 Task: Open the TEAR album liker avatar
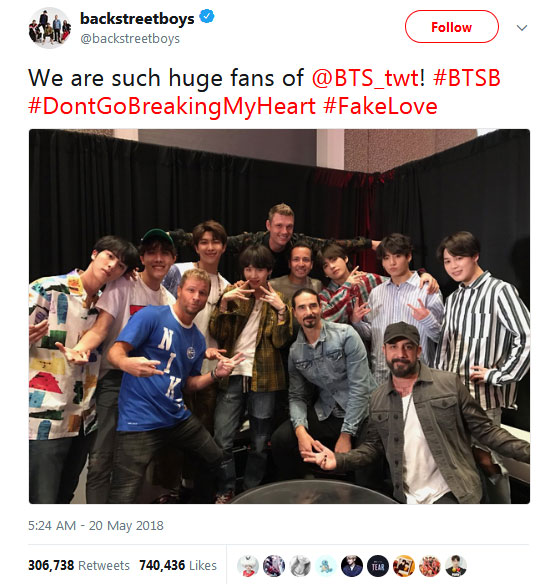coord(378,566)
